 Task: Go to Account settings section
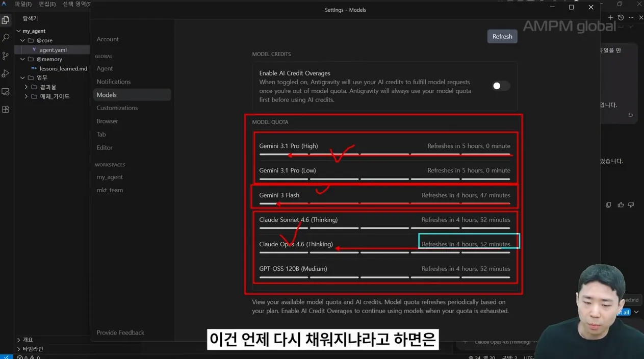click(x=108, y=39)
